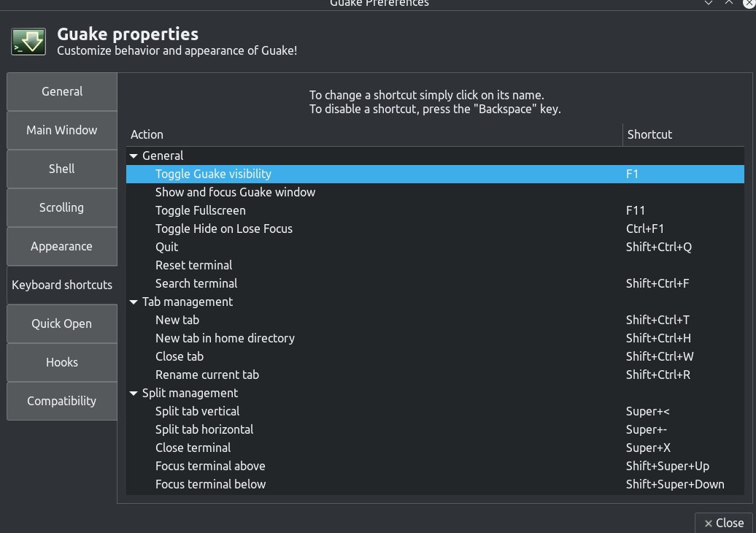Click the Shortcut column header
The image size is (756, 533).
pyautogui.click(x=649, y=134)
